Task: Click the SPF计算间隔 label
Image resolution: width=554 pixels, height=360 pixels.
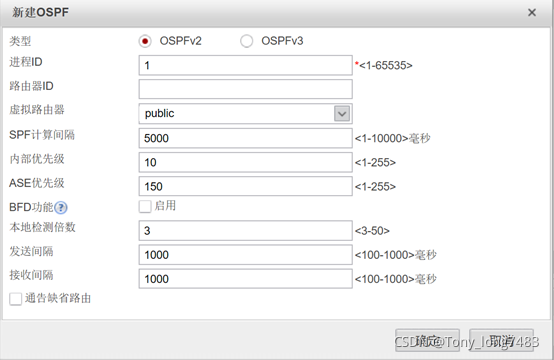Action: (42, 135)
